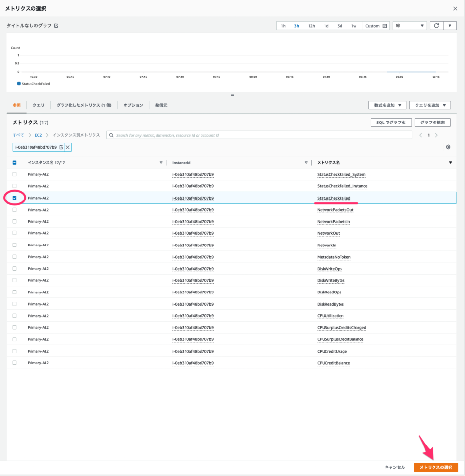The height and width of the screenshot is (476, 465).
Task: Uncheck the StatusCheckFailed metric row
Action: click(x=15, y=198)
